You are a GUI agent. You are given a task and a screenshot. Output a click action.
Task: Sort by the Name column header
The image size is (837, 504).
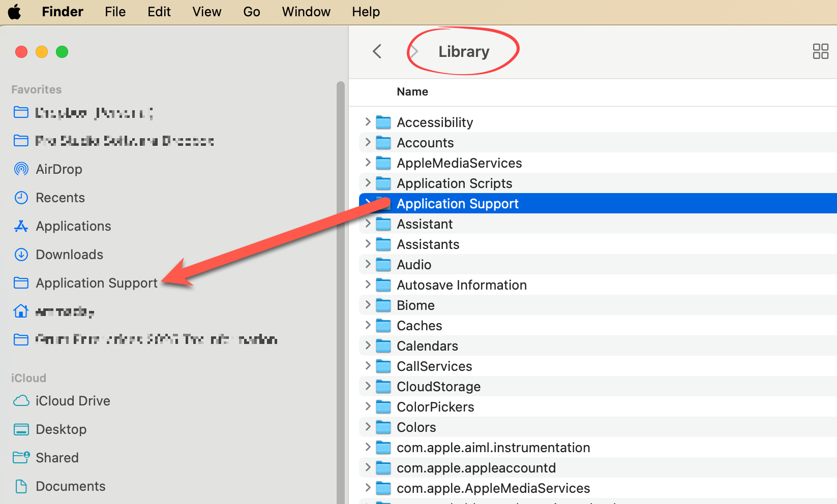[x=412, y=92]
